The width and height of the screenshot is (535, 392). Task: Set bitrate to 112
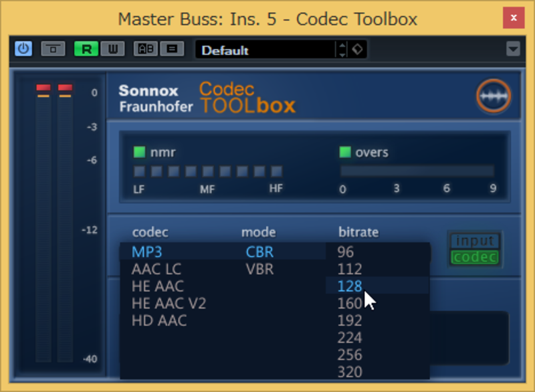(x=349, y=269)
